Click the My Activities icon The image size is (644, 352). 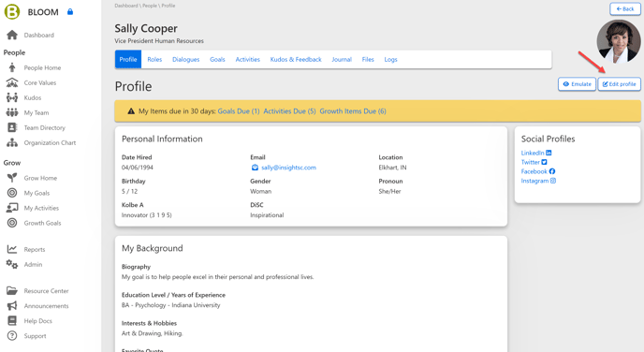coord(12,208)
